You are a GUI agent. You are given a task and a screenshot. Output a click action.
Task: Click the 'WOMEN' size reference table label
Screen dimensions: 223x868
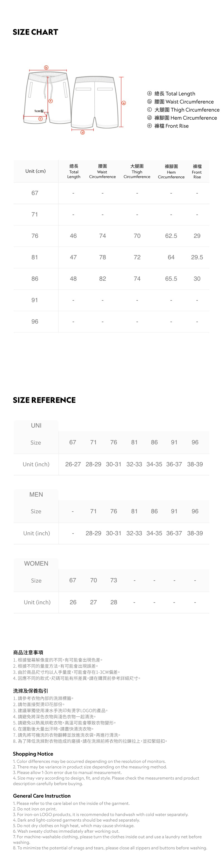click(36, 563)
